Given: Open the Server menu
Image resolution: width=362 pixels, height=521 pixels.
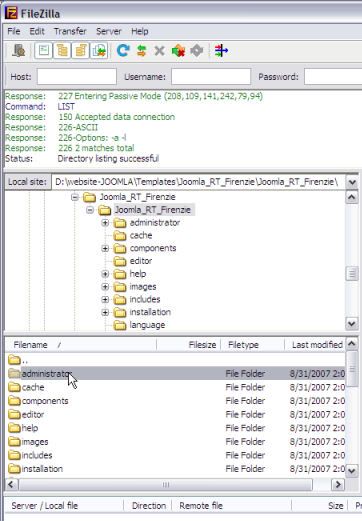Looking at the screenshot, I should point(109,31).
